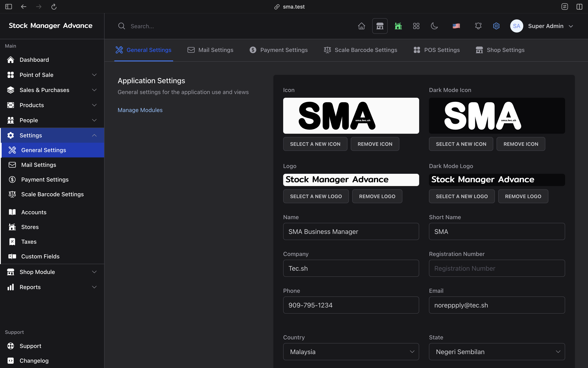The image size is (588, 368).
Task: Expand Point of Sale menu chevron
Action: coord(94,75)
